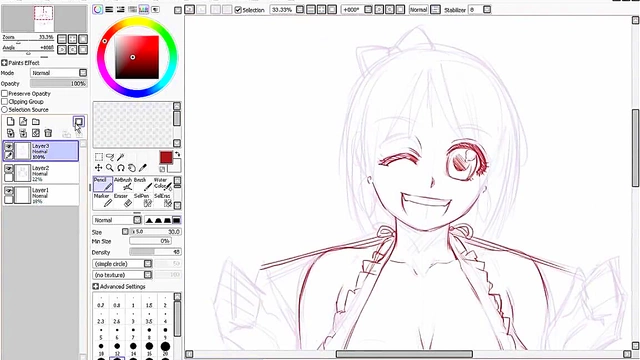Toggle the link box on Layer1
Screen dimensions: 640x360
[9, 199]
